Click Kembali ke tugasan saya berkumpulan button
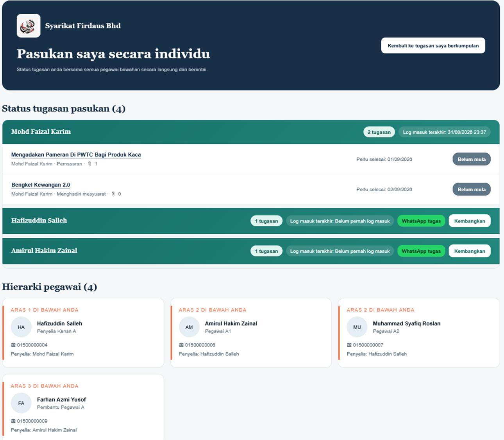 point(433,45)
